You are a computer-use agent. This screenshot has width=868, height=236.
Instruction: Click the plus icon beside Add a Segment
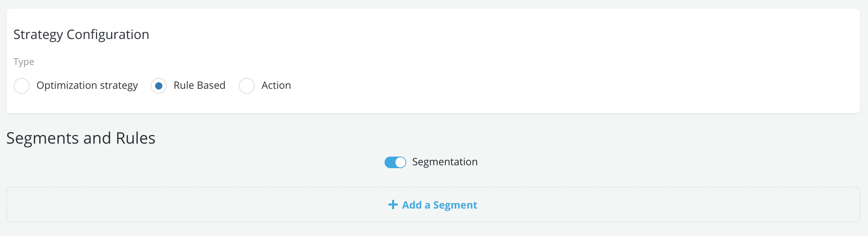pyautogui.click(x=393, y=205)
